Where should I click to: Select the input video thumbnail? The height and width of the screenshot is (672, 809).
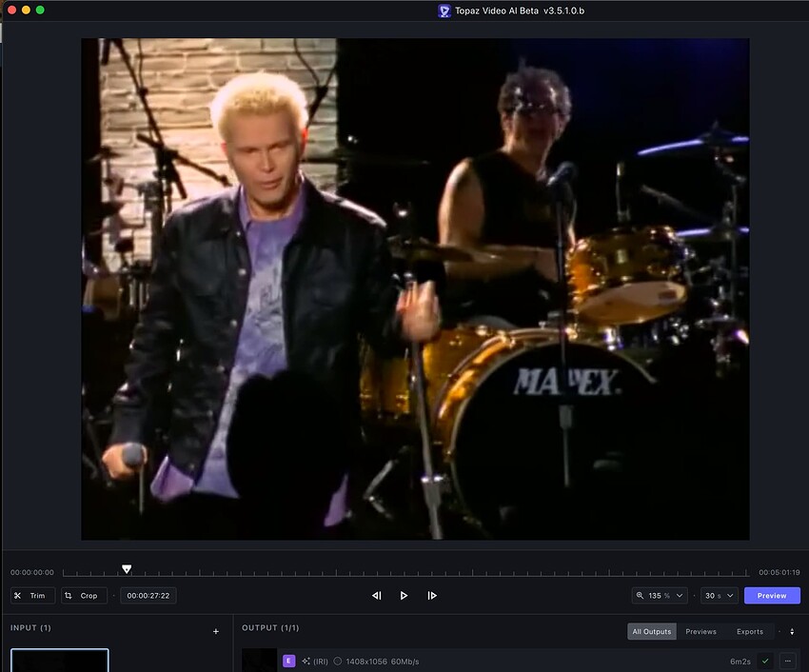(60, 660)
